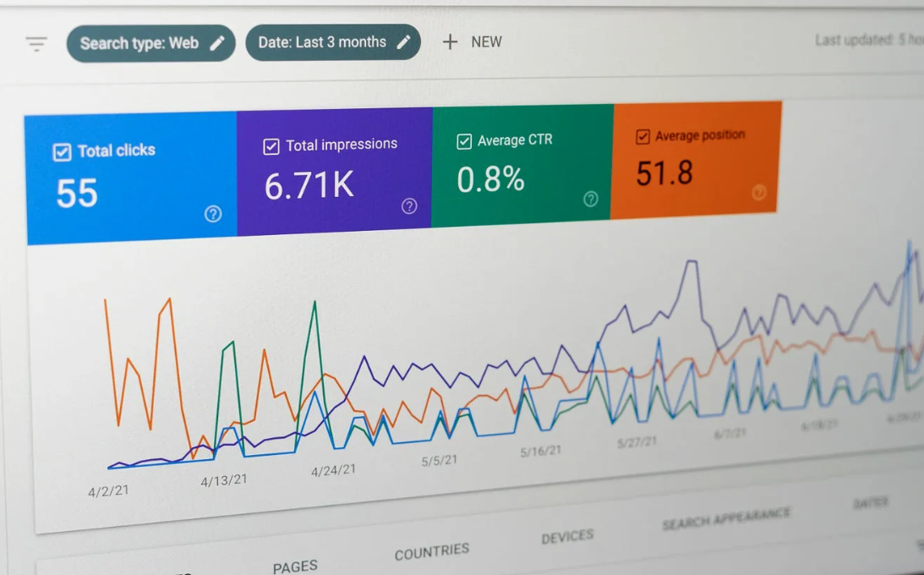Screen dimensions: 924x575
Task: Uncheck the Total clicks checkbox
Action: click(62, 152)
